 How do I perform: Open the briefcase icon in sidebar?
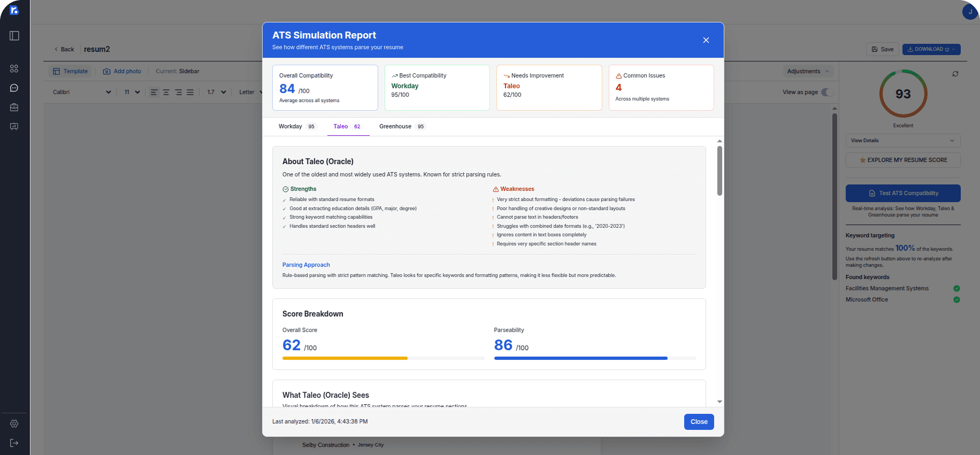pos(14,107)
